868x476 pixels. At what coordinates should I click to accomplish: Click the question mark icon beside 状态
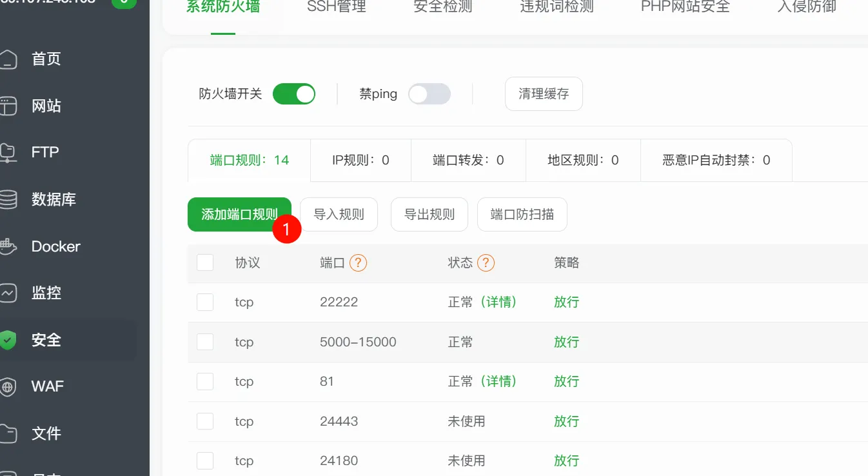click(486, 263)
